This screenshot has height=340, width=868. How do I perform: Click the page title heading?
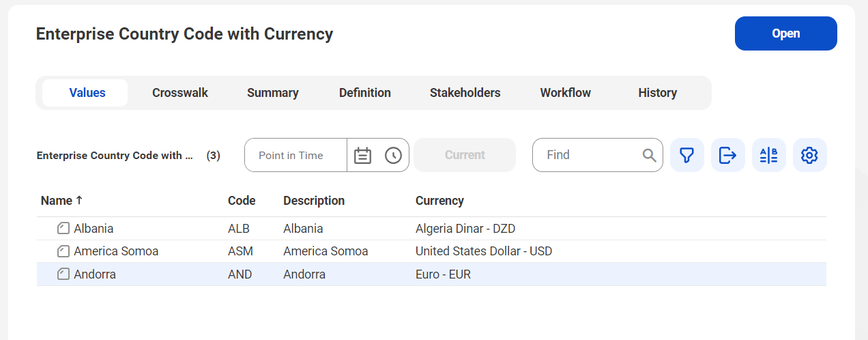point(184,33)
